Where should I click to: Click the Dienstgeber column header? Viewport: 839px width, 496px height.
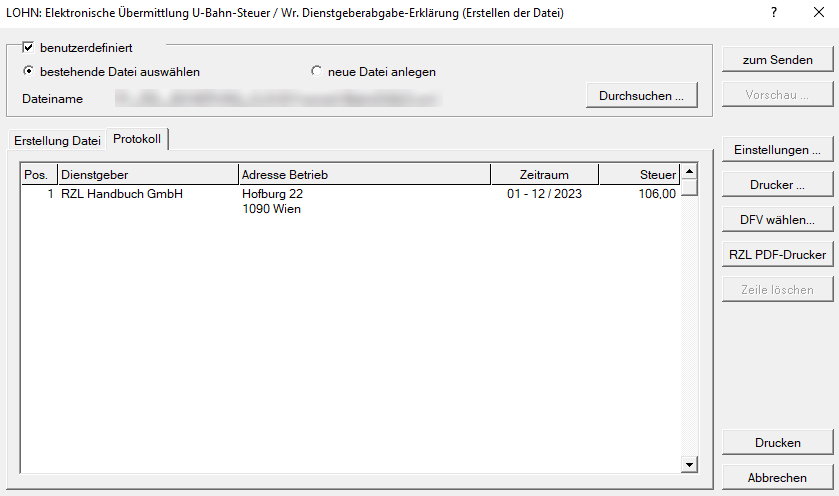[148, 175]
